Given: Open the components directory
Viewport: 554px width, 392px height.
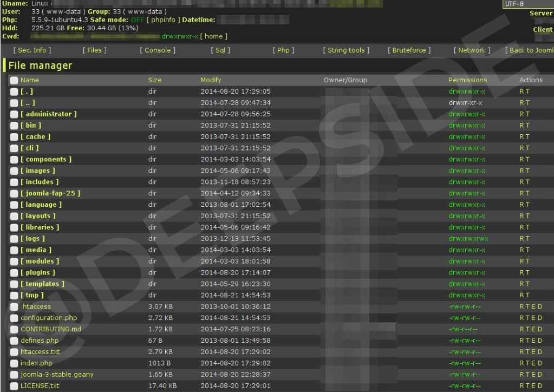Looking at the screenshot, I should (x=46, y=160).
